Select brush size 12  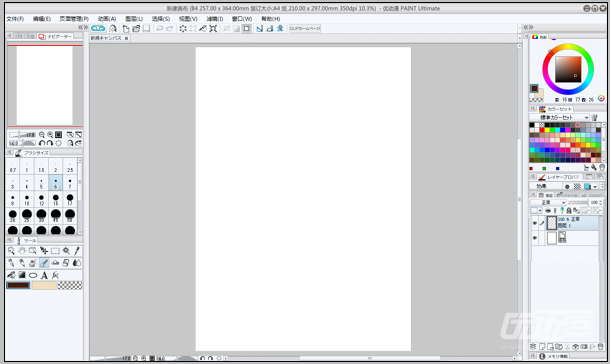pos(41,199)
